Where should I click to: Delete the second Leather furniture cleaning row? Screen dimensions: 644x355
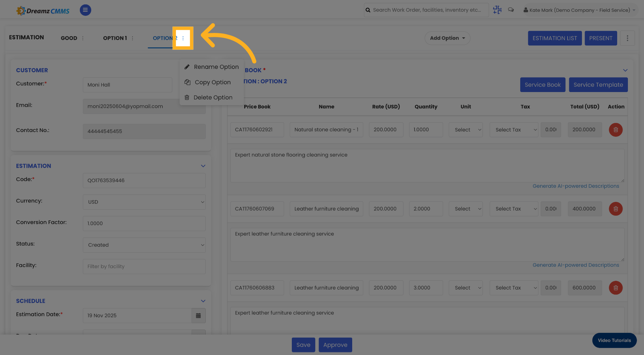coord(615,288)
